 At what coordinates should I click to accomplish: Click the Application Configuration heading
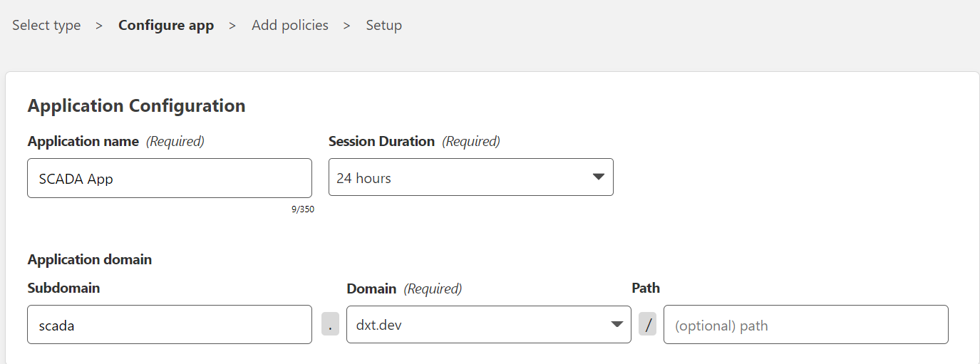click(136, 105)
